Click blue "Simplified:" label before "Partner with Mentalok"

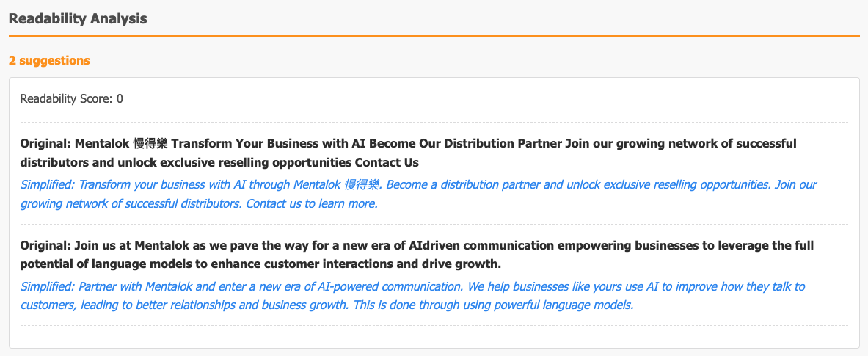(48, 287)
